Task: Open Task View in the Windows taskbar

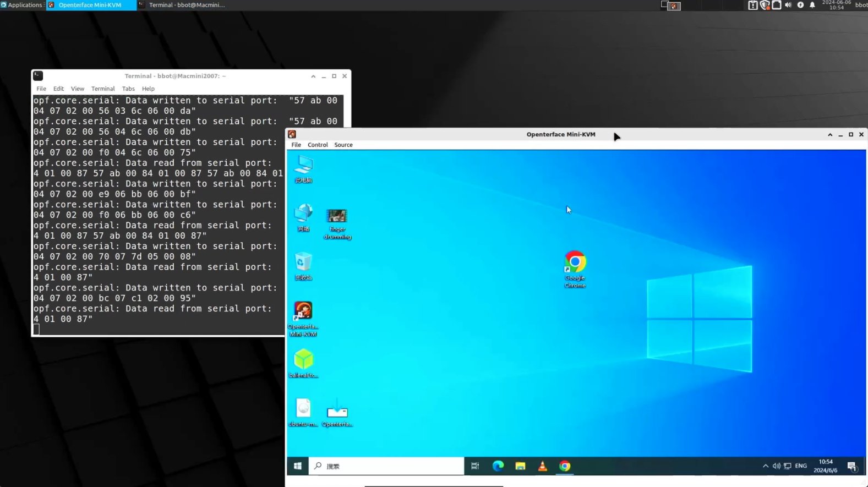Action: 475,466
